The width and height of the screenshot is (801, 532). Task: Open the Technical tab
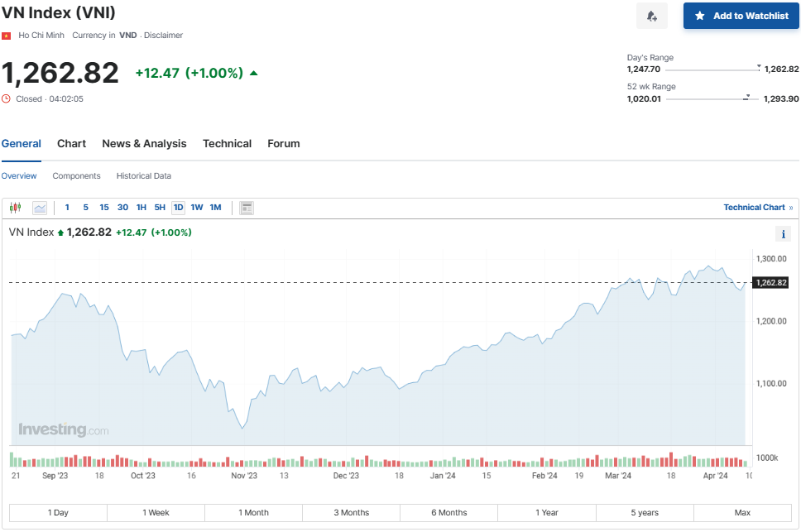(227, 144)
